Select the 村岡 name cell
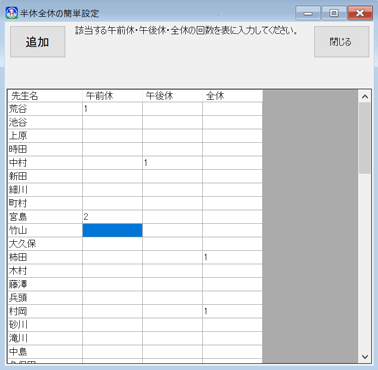The height and width of the screenshot is (370, 378). [45, 312]
